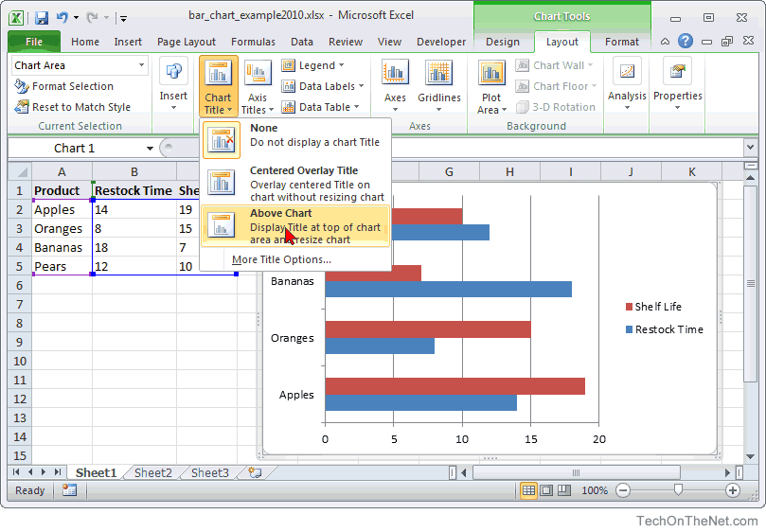Viewport: 766px width, 532px height.
Task: Go to the last sheet tab arrow
Action: 58,472
